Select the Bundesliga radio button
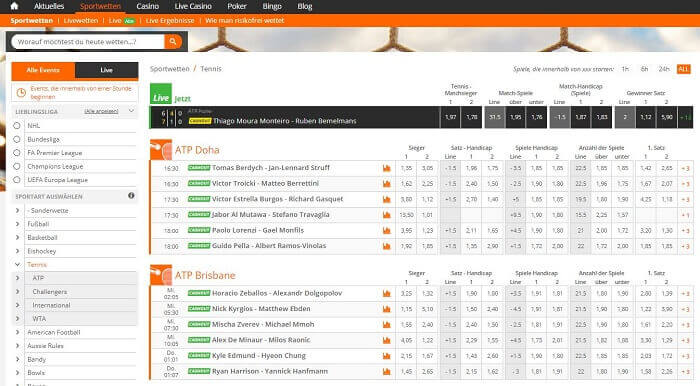Viewport: 700px width, 386px height. [x=17, y=139]
